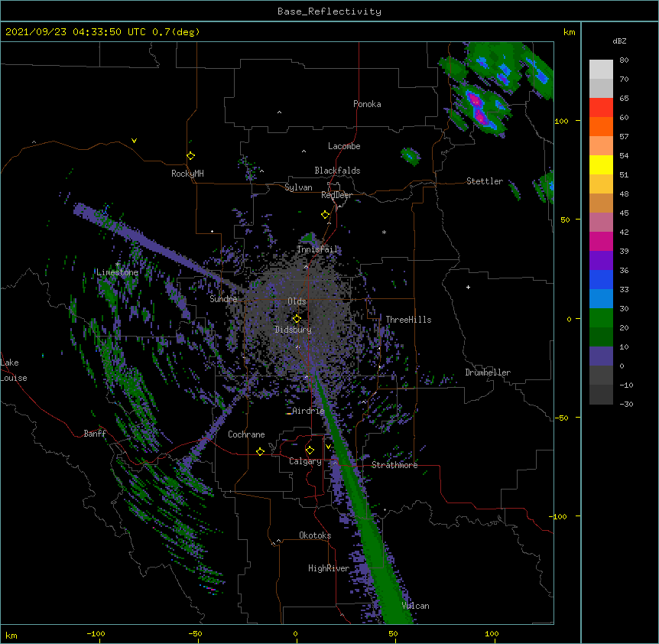Click the Base_Reflectivity title text
659x644 pixels.
point(329,11)
